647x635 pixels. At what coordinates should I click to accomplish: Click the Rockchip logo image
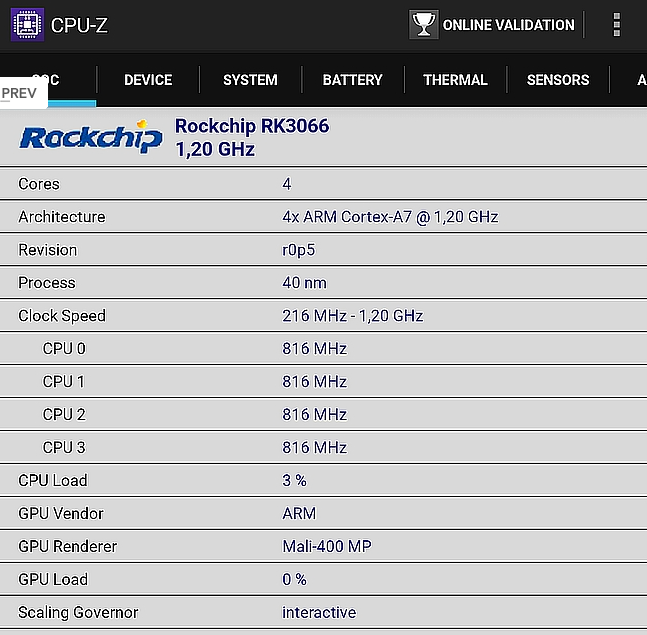91,137
